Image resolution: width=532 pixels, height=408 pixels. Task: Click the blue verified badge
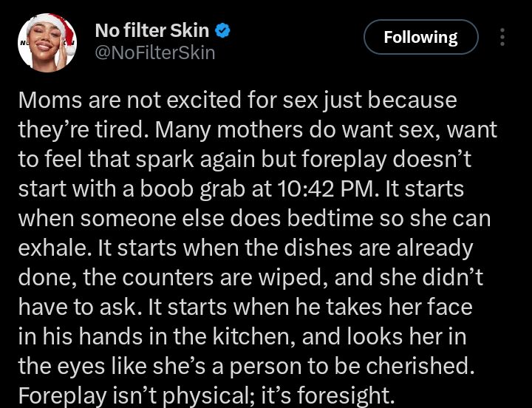point(222,31)
